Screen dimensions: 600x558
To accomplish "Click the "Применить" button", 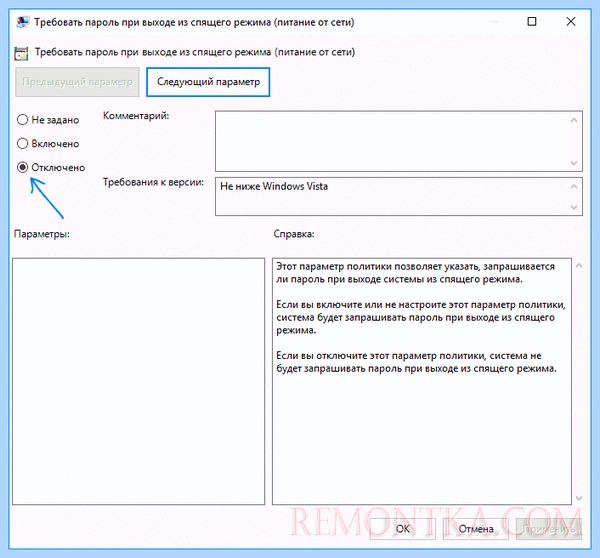I will pyautogui.click(x=549, y=529).
